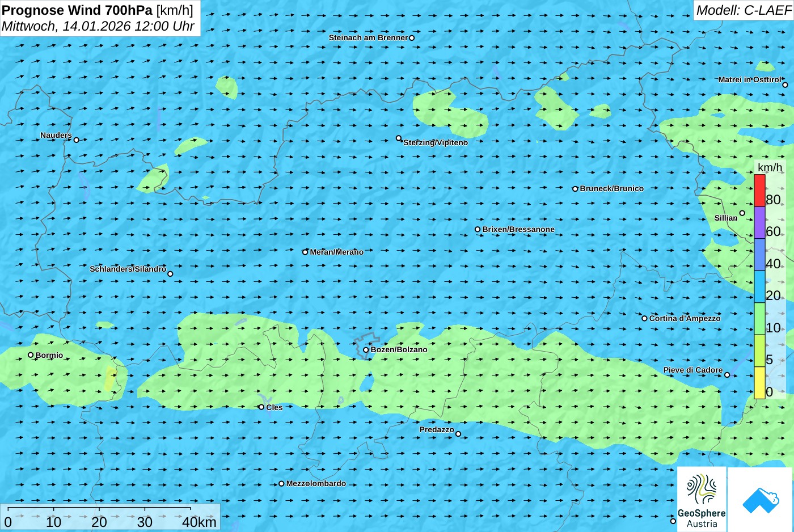
Task: Click the Brixen/Bressanone marker dot
Action: (x=478, y=230)
